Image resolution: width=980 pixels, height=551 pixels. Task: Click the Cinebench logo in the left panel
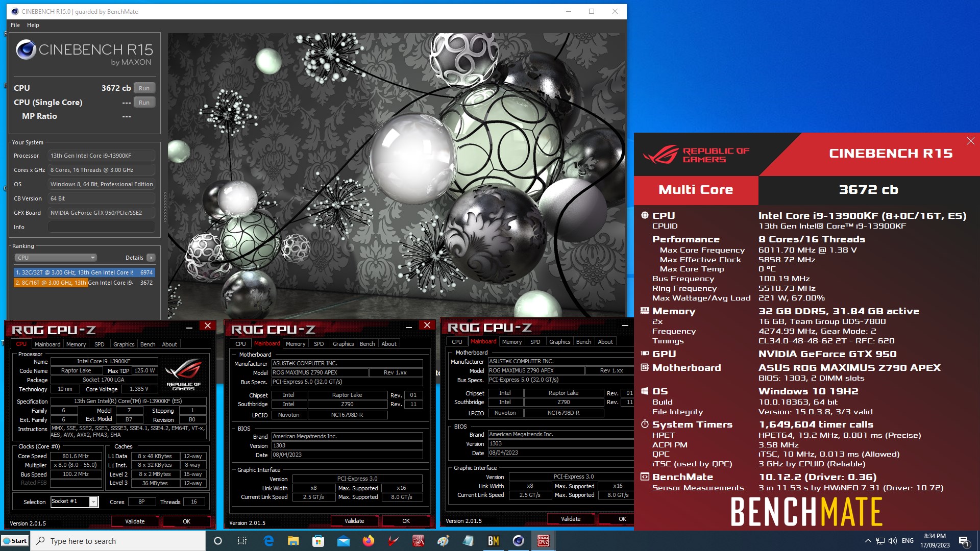(x=26, y=49)
